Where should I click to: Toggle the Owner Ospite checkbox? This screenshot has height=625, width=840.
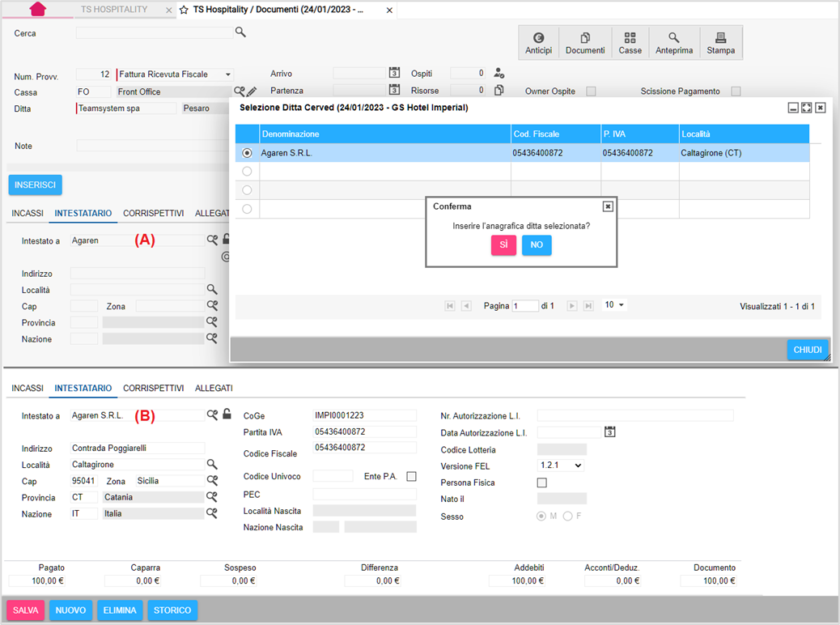(x=591, y=91)
